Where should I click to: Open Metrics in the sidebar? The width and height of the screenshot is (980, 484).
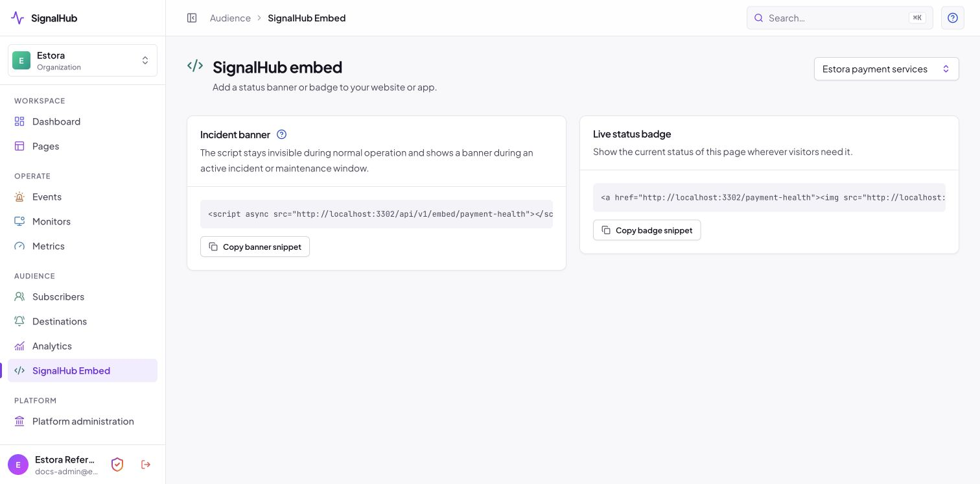tap(82, 246)
